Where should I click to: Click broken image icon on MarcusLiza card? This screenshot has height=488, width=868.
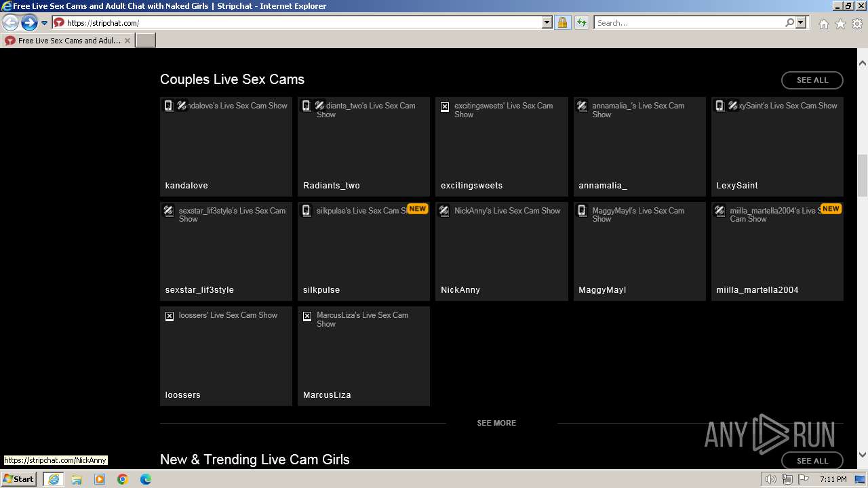307,317
